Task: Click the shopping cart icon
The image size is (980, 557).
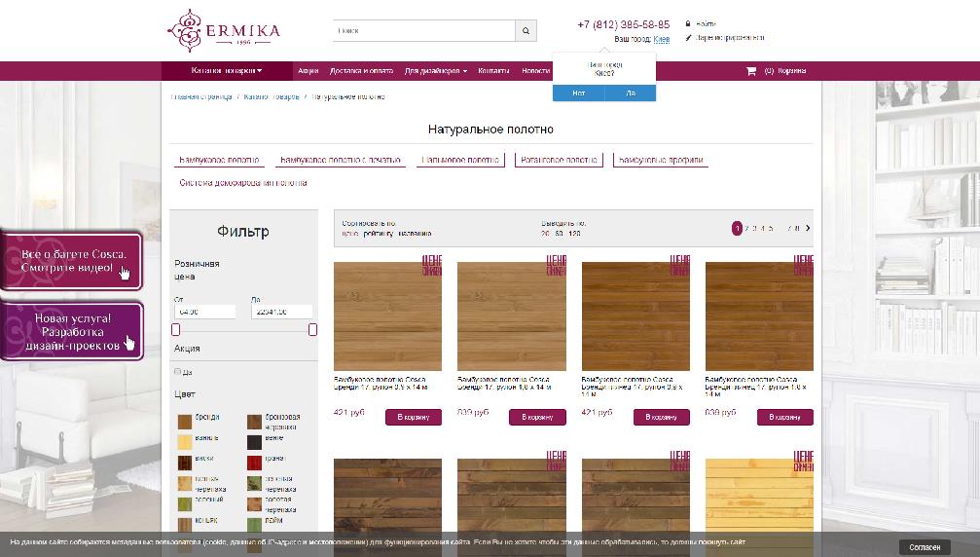Action: click(750, 71)
